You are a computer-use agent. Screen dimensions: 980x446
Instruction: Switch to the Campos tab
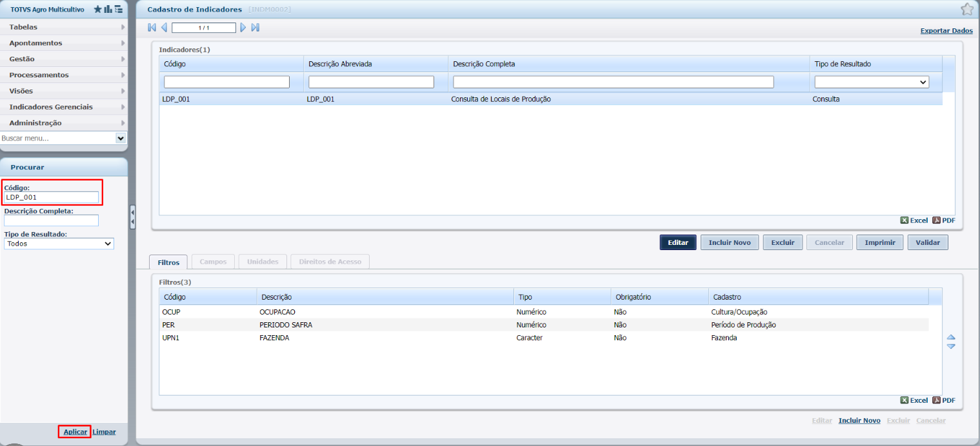point(213,262)
